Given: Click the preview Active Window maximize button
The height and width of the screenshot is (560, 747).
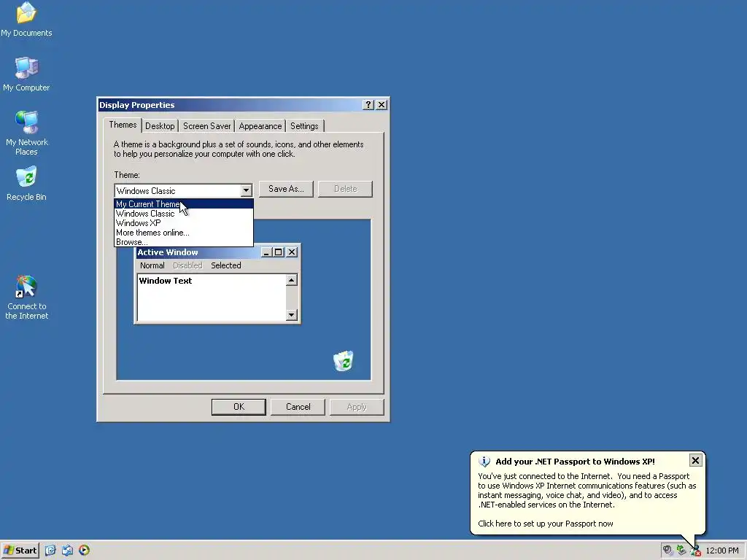Looking at the screenshot, I should [279, 252].
